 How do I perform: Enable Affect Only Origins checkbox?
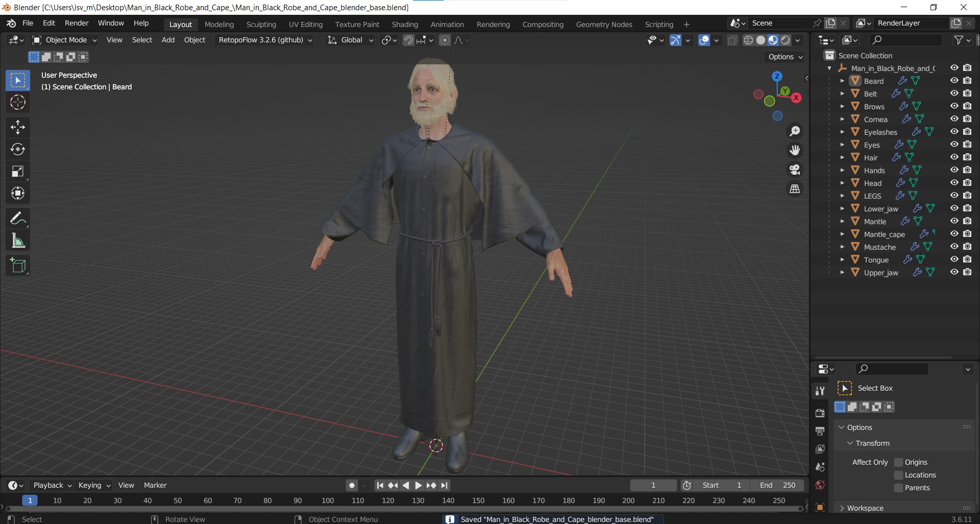point(899,462)
